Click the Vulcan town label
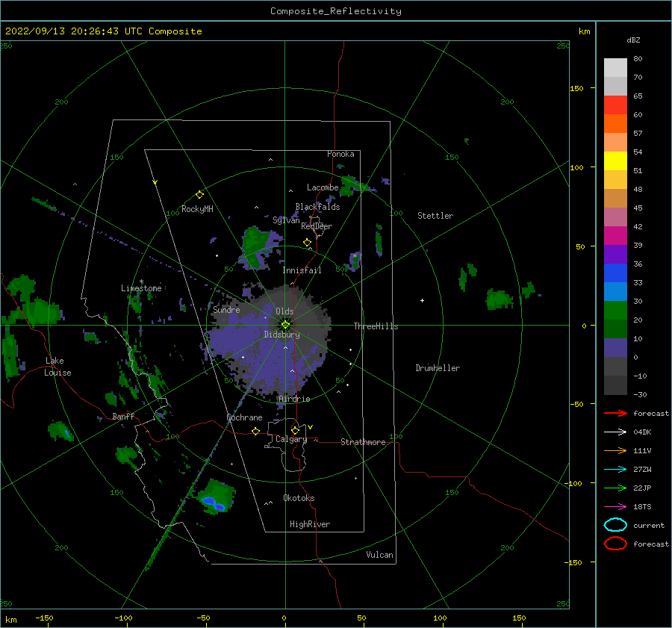This screenshot has width=672, height=628. click(379, 555)
